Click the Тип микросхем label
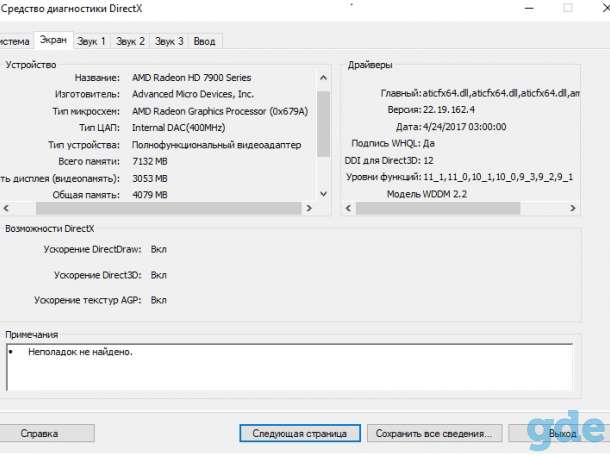This screenshot has width=610, height=456. coord(86,111)
